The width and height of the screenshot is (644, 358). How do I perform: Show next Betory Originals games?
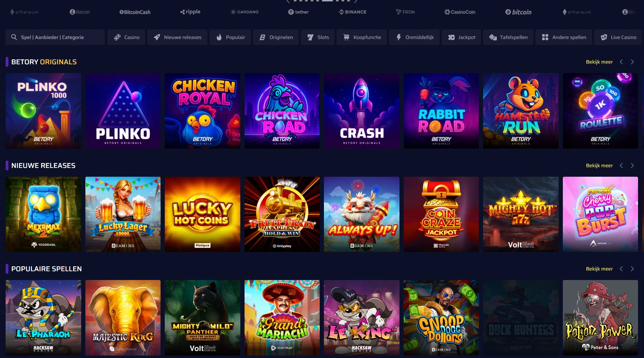(632, 62)
